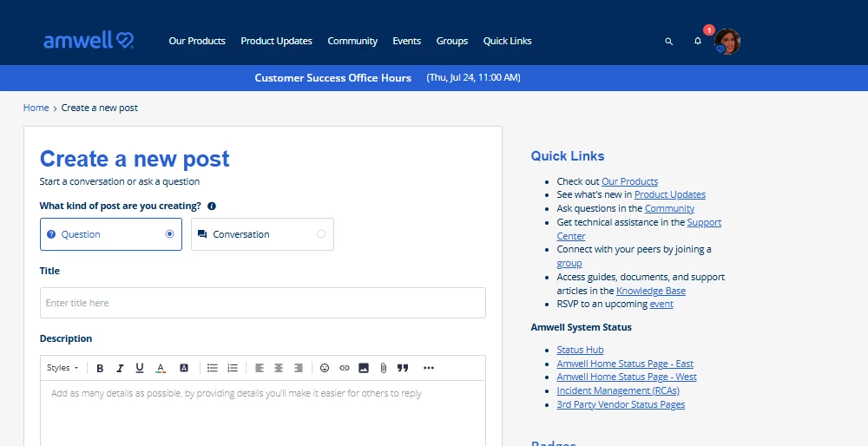Viewport: 868px width, 446px height.
Task: Open the emoji picker
Action: point(325,368)
